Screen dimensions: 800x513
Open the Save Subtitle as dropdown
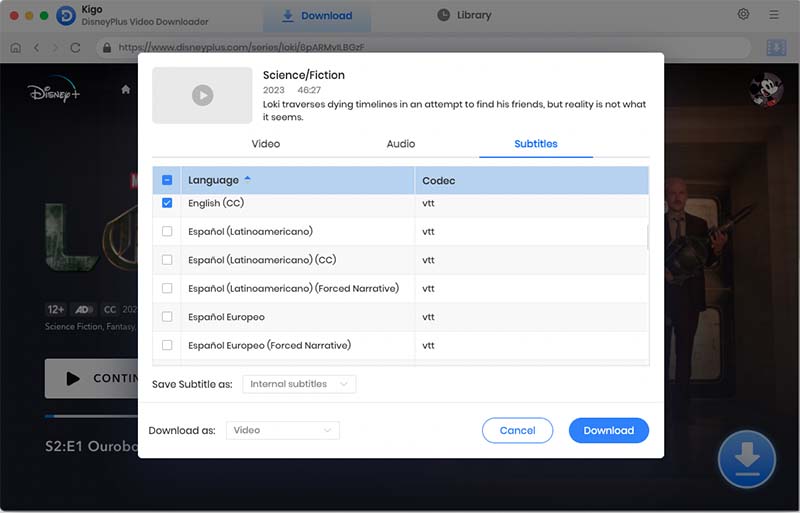tap(299, 384)
